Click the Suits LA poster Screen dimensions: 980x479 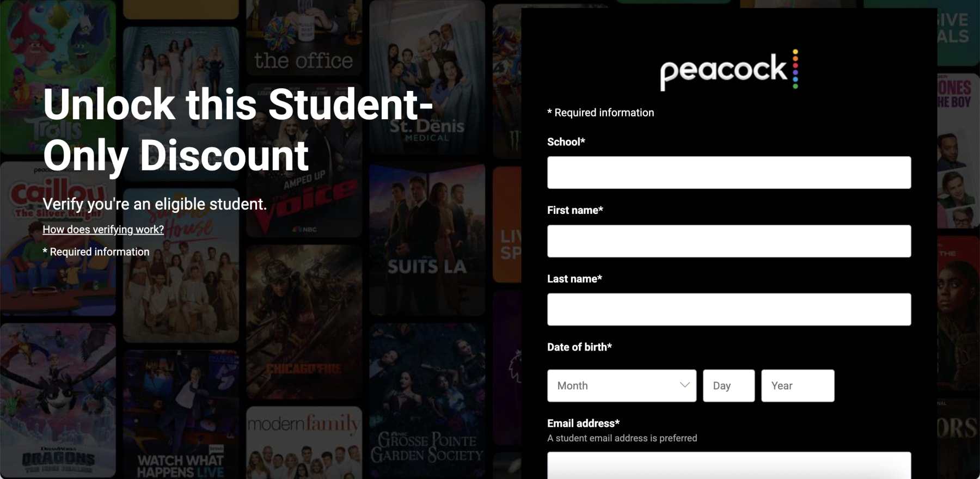pyautogui.click(x=427, y=239)
